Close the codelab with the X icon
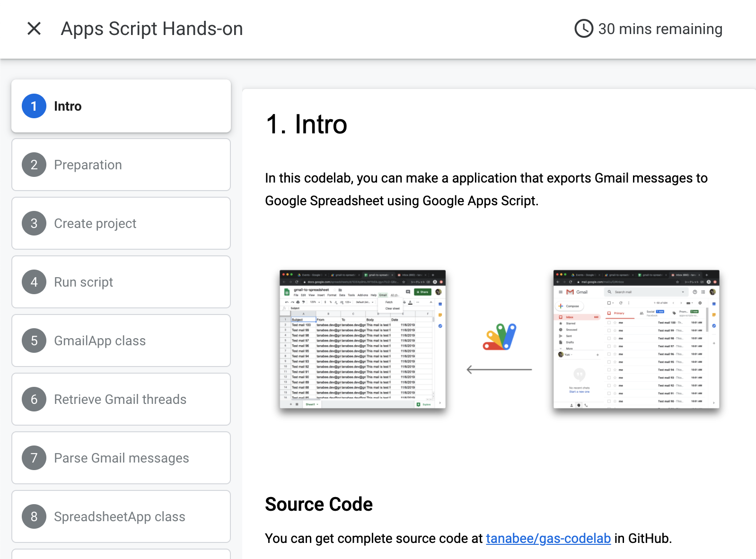This screenshot has height=559, width=756. tap(34, 28)
